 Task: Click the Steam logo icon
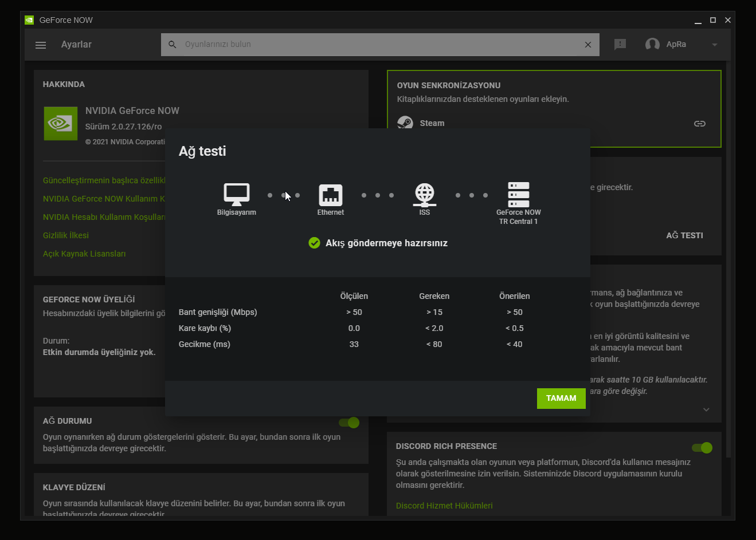tap(405, 123)
